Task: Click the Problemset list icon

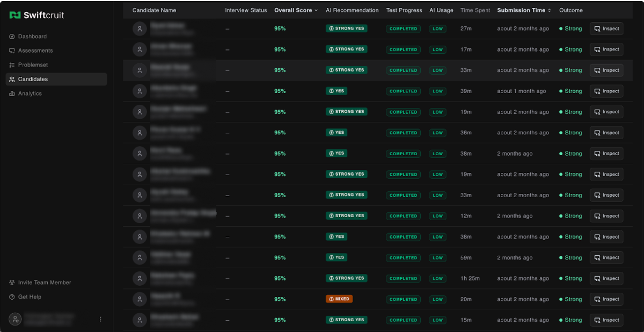Action: [x=12, y=65]
